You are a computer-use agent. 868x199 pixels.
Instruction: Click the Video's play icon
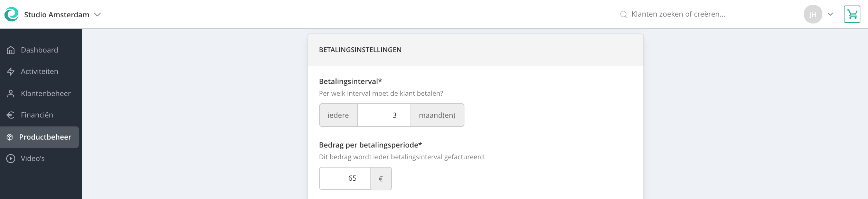(11, 159)
